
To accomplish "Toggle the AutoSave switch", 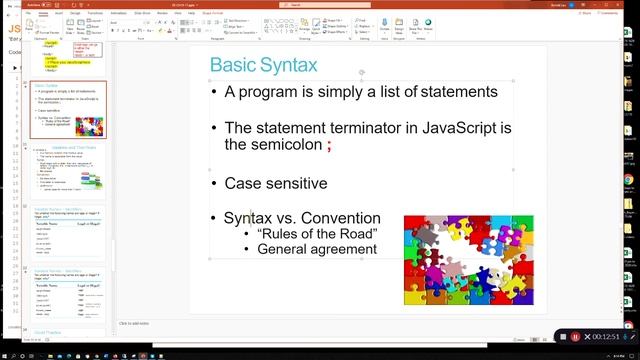I will pyautogui.click(x=46, y=5).
